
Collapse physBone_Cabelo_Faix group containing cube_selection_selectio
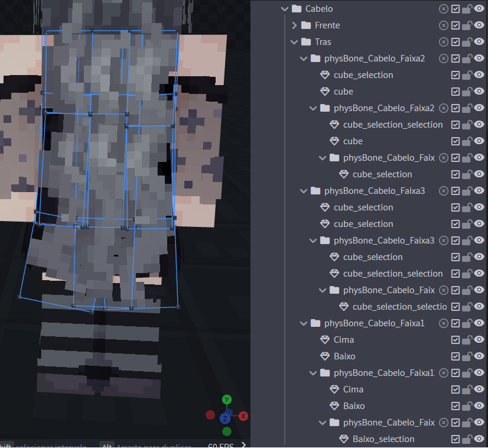(x=323, y=290)
